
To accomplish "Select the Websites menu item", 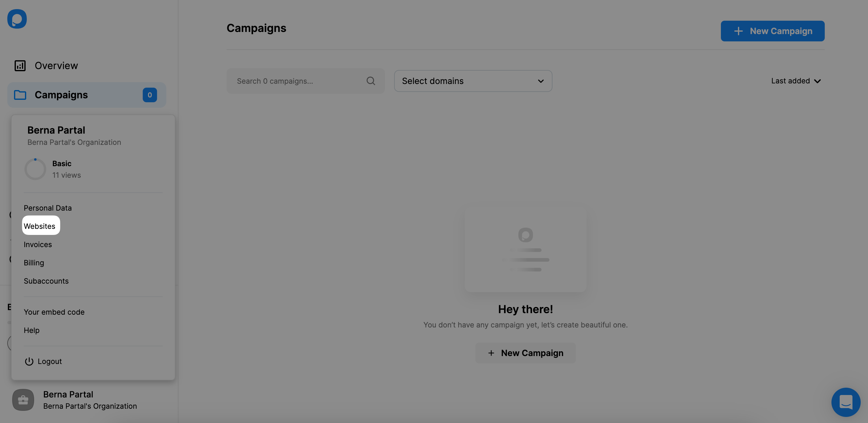I will click(x=39, y=225).
